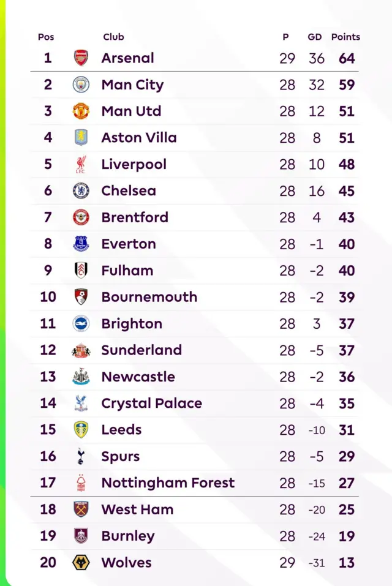
Task: Select the Man Utd crest icon
Action: click(x=81, y=111)
